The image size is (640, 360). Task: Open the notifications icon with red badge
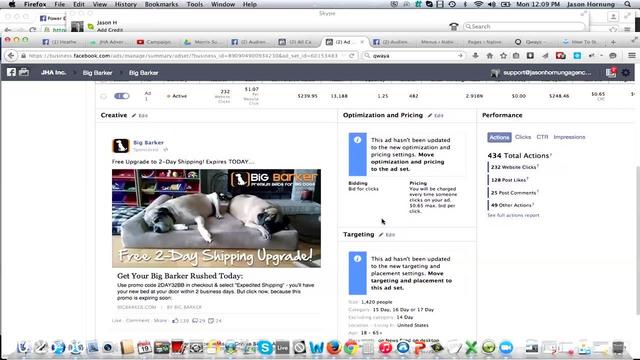[x=611, y=72]
